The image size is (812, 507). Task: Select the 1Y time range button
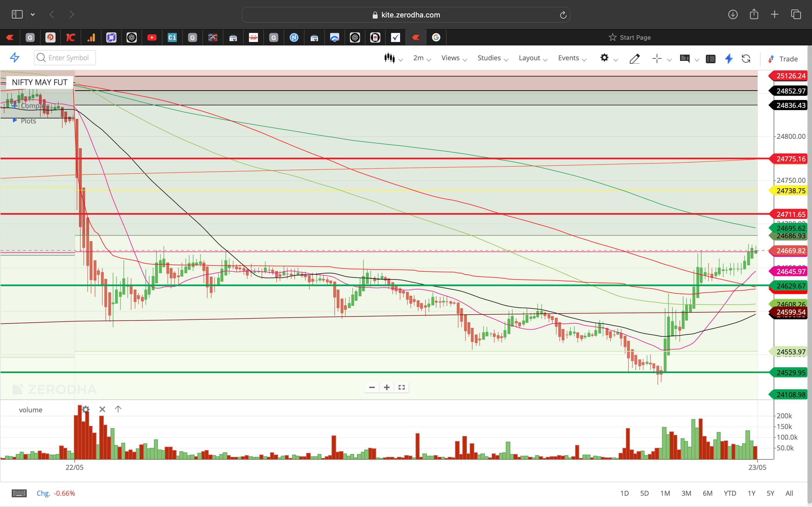point(752,493)
